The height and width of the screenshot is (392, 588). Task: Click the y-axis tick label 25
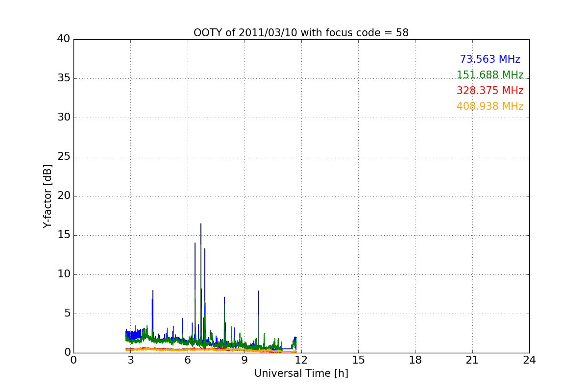[x=64, y=157]
